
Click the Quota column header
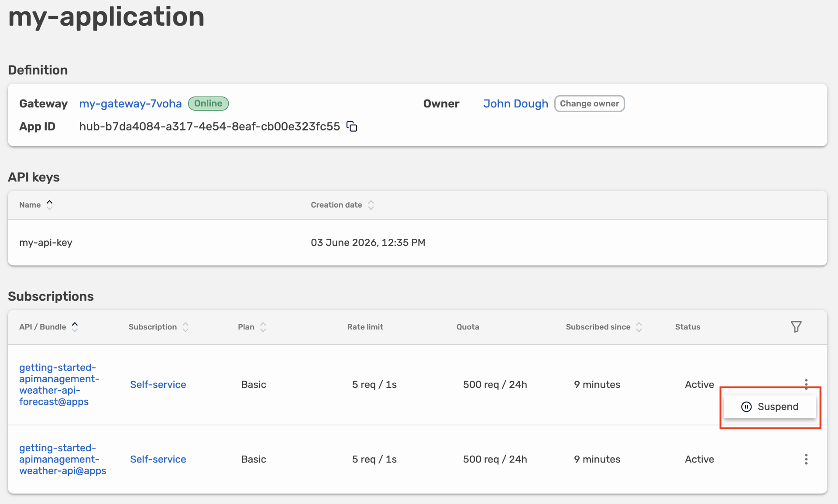coord(467,327)
